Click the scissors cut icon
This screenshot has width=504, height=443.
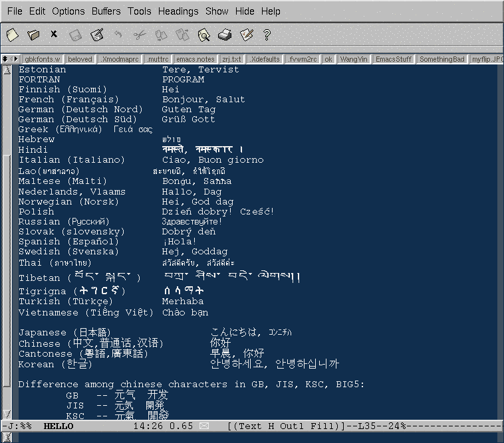pyautogui.click(x=139, y=34)
